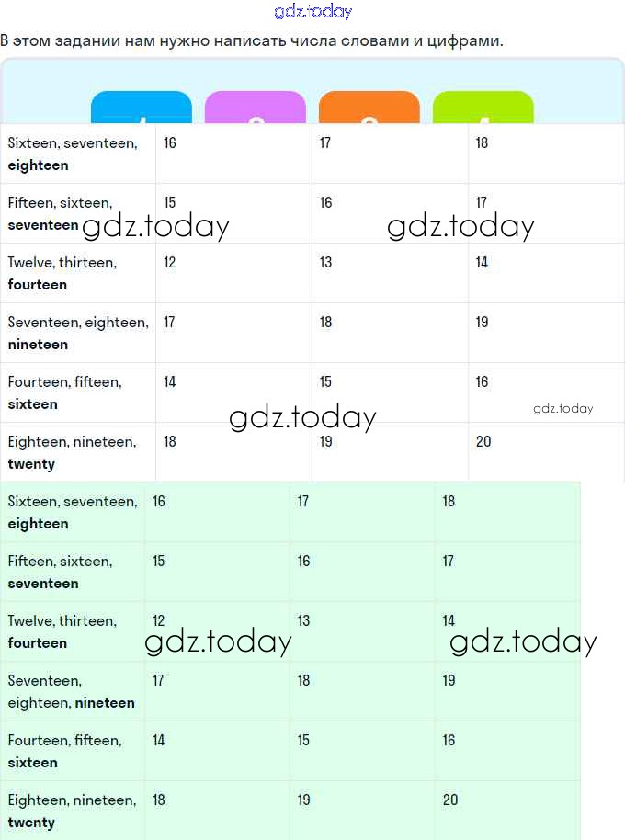625x840 pixels.
Task: Click the gdz.today logo at page top
Action: (x=312, y=12)
